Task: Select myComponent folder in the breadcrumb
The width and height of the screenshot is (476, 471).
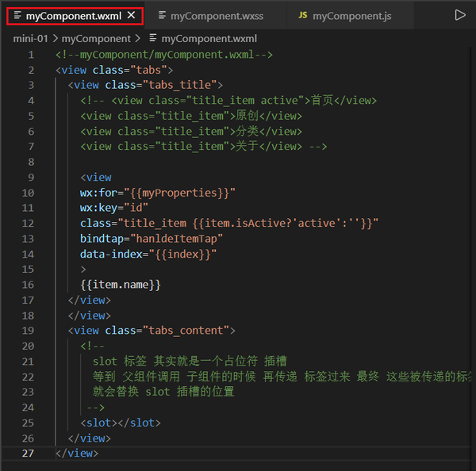Action: click(96, 39)
